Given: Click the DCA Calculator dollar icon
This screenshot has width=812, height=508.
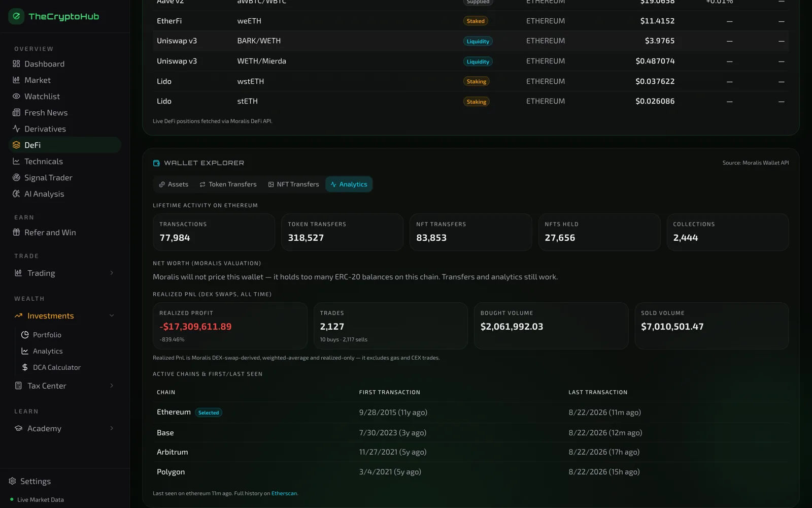Looking at the screenshot, I should (25, 367).
